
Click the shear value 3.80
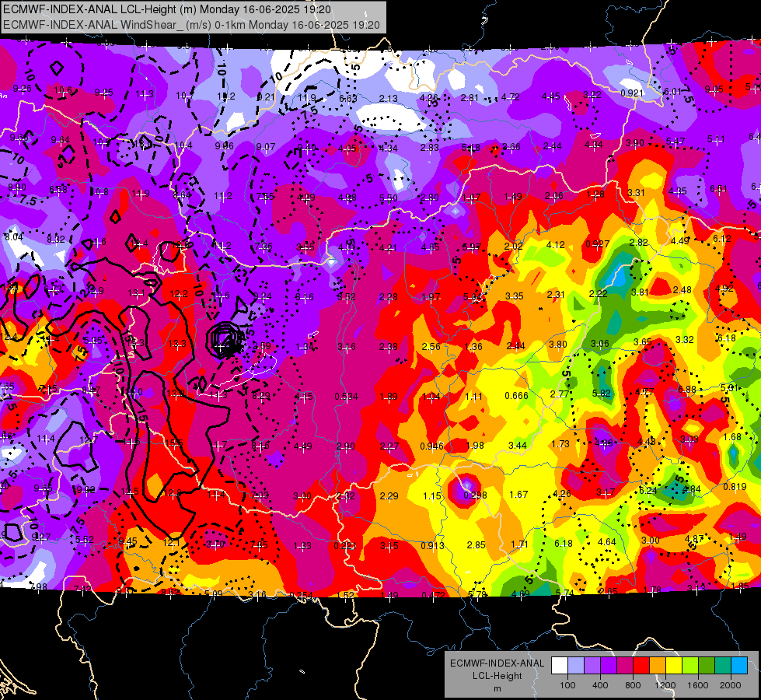tap(557, 344)
